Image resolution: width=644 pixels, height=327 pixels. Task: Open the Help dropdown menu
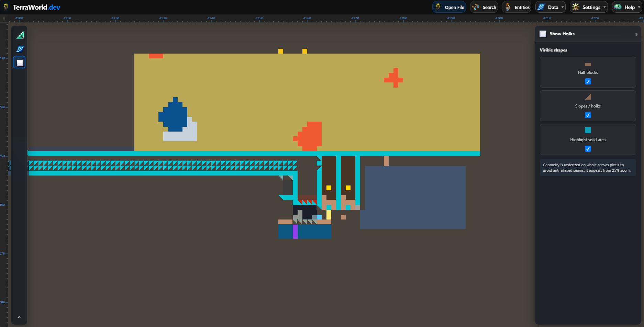pyautogui.click(x=627, y=7)
